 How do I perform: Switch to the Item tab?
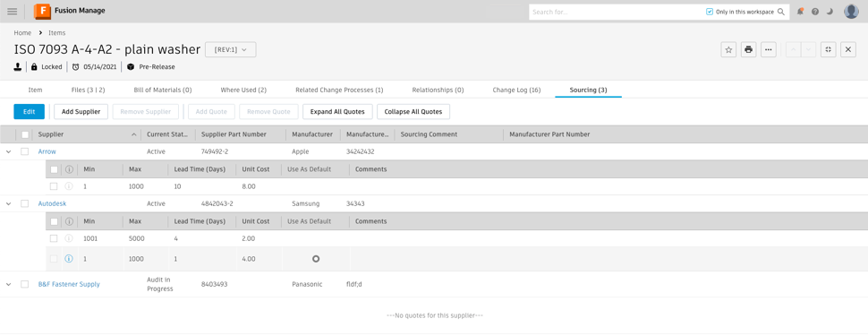tap(35, 90)
